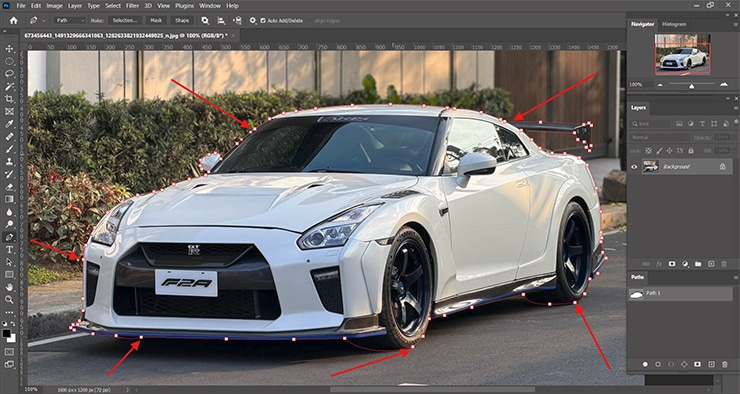Screen dimensions: 740x394
Task: Open pen tool preset picker arrow
Action: point(44,20)
